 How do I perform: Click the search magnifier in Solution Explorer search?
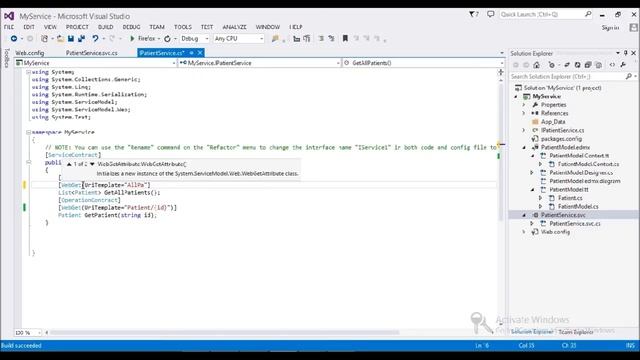[629, 76]
